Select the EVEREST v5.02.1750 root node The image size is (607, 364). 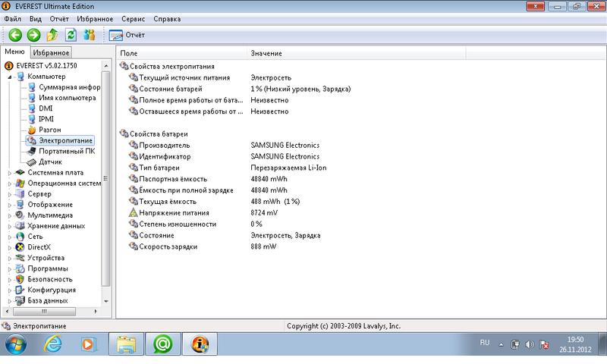click(46, 66)
